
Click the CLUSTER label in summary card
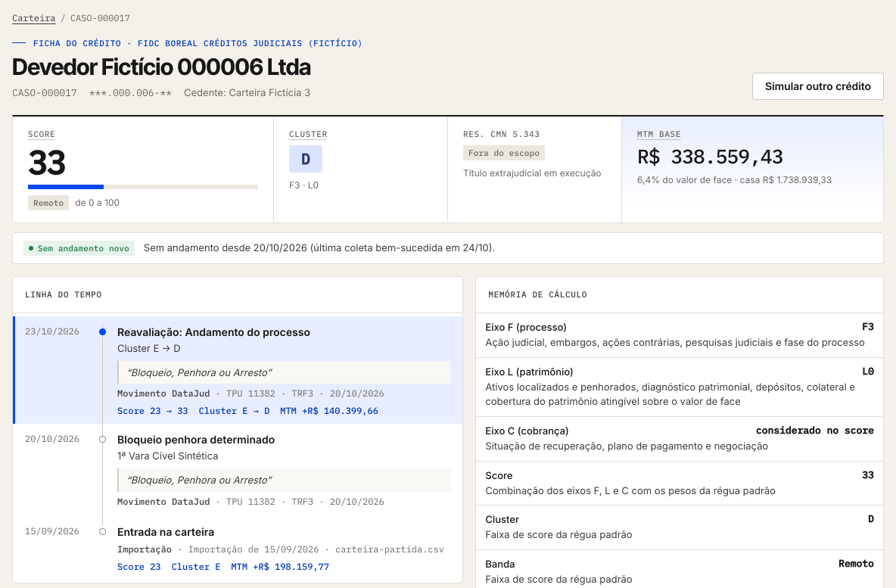coord(308,134)
